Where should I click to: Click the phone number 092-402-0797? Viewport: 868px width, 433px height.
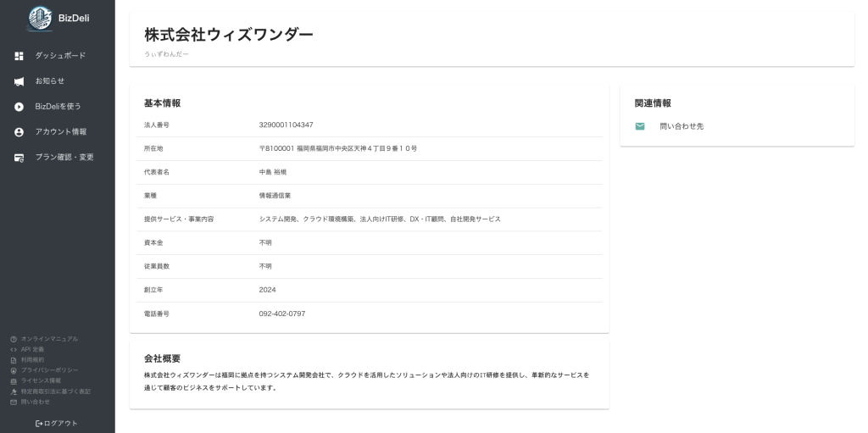click(282, 314)
